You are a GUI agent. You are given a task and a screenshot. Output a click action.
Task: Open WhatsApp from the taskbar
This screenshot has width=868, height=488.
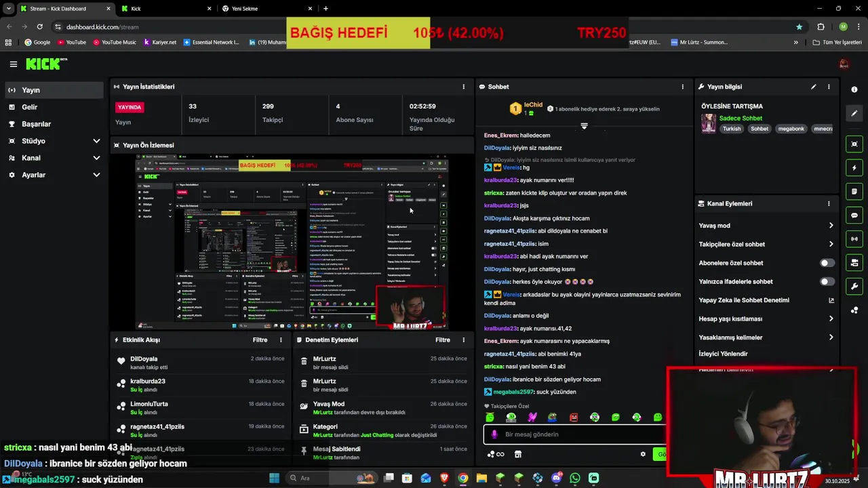point(575,478)
